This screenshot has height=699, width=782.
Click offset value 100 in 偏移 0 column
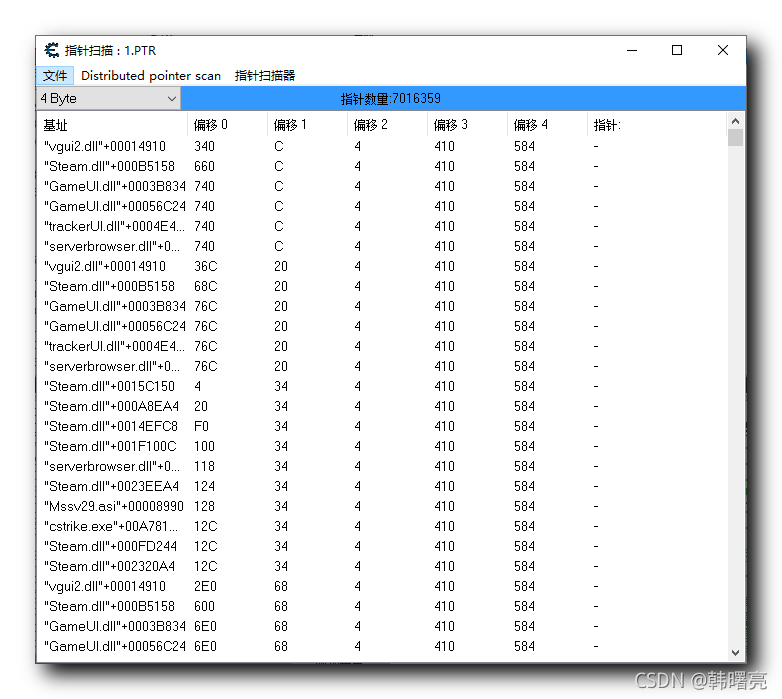(x=204, y=446)
